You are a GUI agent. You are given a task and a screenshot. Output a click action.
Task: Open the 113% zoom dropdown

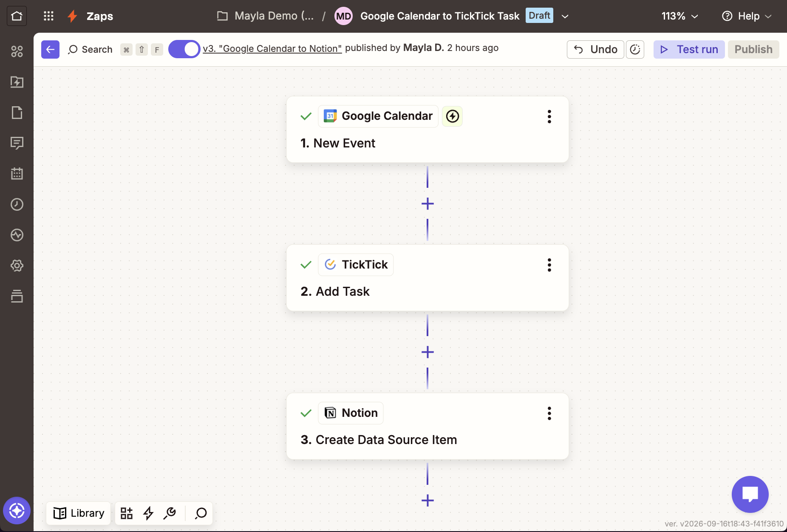(x=679, y=16)
